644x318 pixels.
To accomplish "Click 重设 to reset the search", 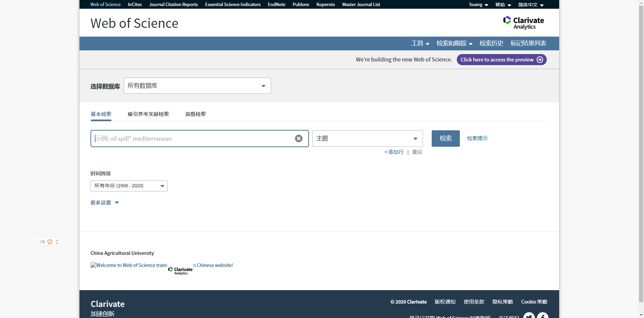I will tap(417, 152).
